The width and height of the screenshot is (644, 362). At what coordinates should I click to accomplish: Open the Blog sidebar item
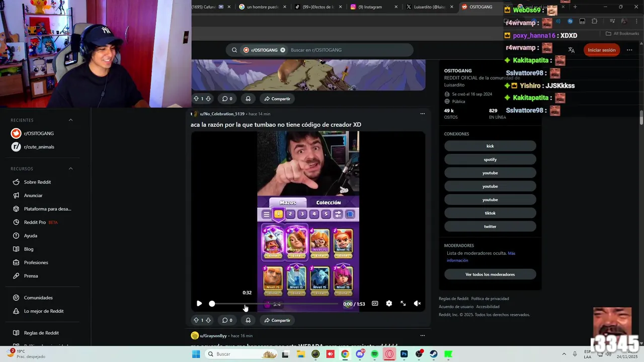pyautogui.click(x=29, y=249)
